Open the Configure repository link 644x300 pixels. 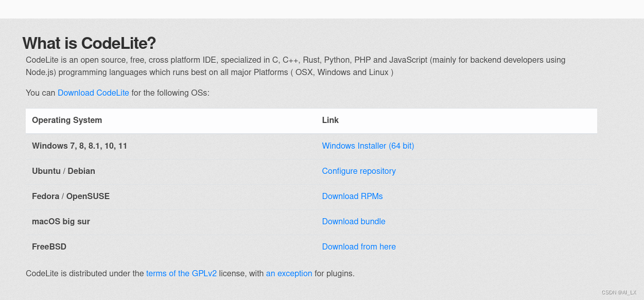(x=358, y=171)
